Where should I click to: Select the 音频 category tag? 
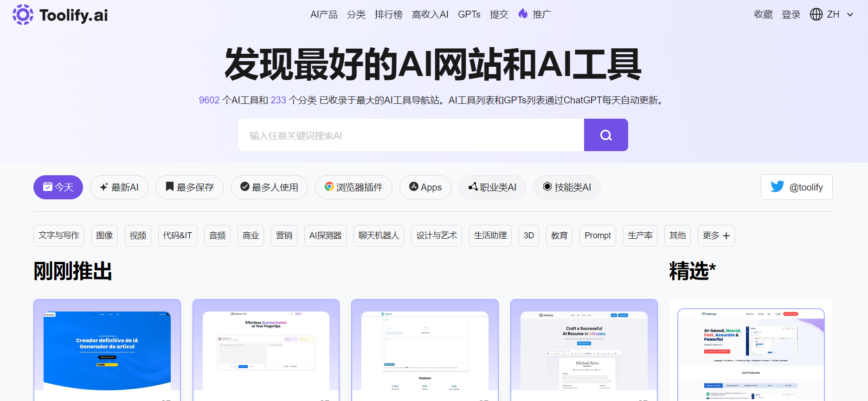[x=217, y=236]
